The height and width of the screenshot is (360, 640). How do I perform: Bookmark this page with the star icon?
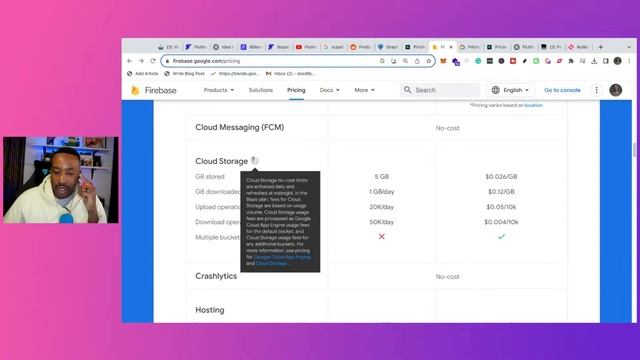[429, 61]
